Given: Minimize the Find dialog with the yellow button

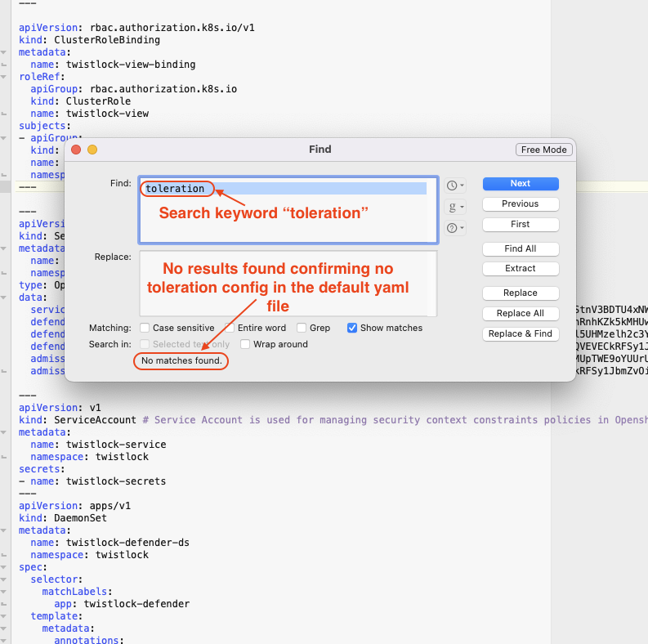Looking at the screenshot, I should pyautogui.click(x=92, y=150).
